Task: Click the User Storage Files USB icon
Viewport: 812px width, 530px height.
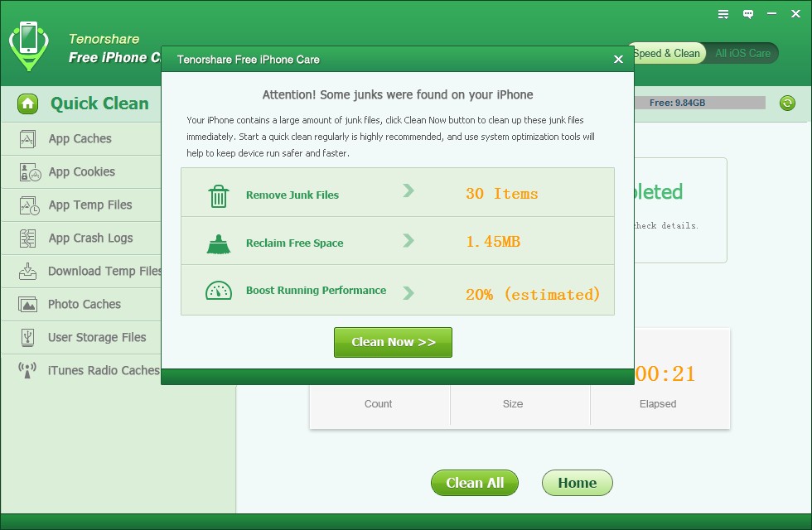Action: click(x=27, y=338)
